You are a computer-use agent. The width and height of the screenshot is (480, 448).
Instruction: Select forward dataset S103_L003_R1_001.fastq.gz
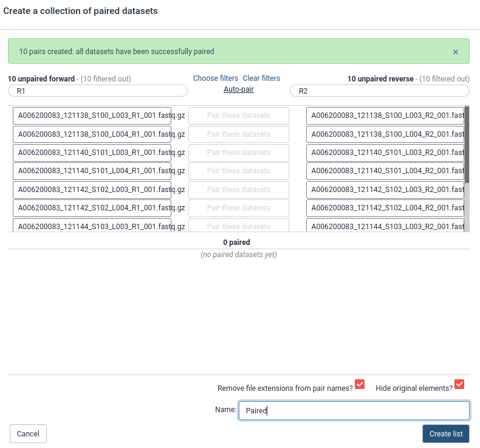tap(92, 226)
